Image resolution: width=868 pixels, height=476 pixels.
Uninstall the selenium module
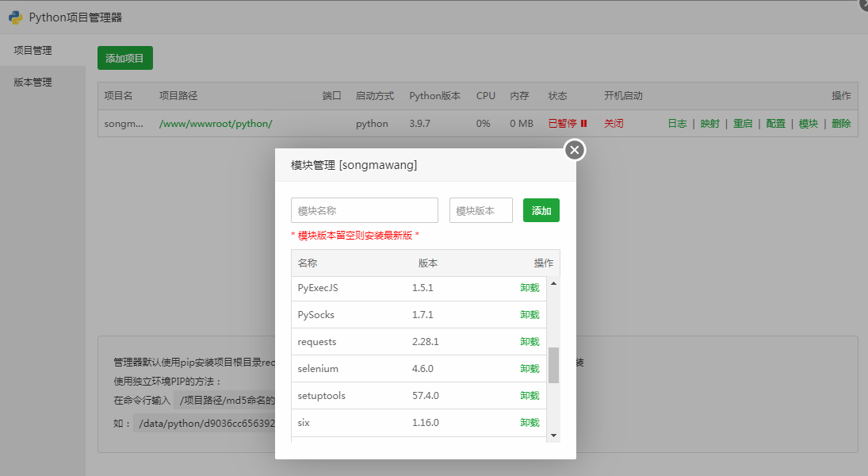[x=530, y=368]
